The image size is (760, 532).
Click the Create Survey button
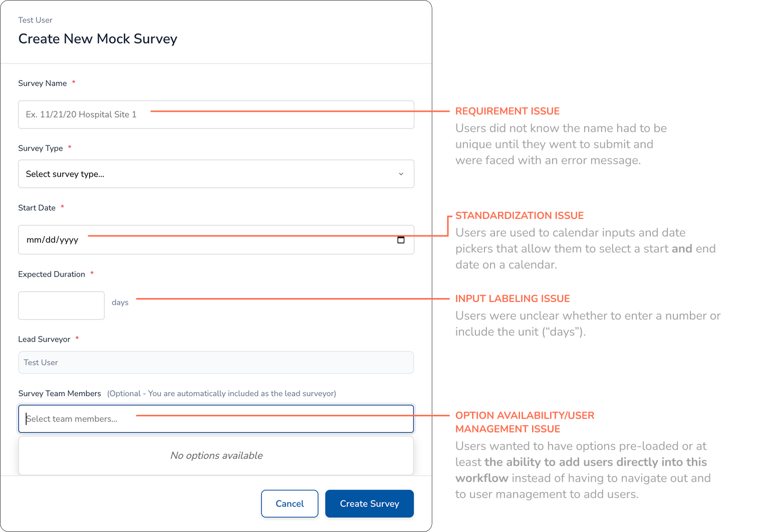click(369, 503)
